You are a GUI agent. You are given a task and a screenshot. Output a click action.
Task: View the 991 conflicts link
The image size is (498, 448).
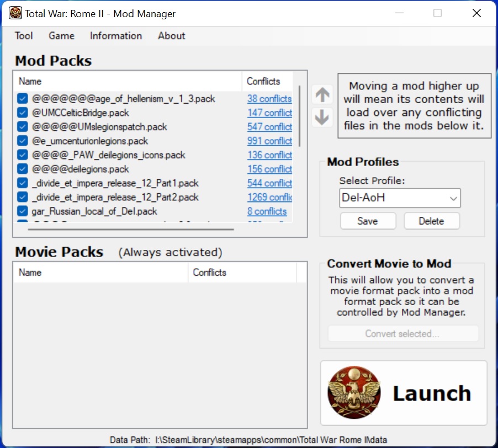point(269,141)
